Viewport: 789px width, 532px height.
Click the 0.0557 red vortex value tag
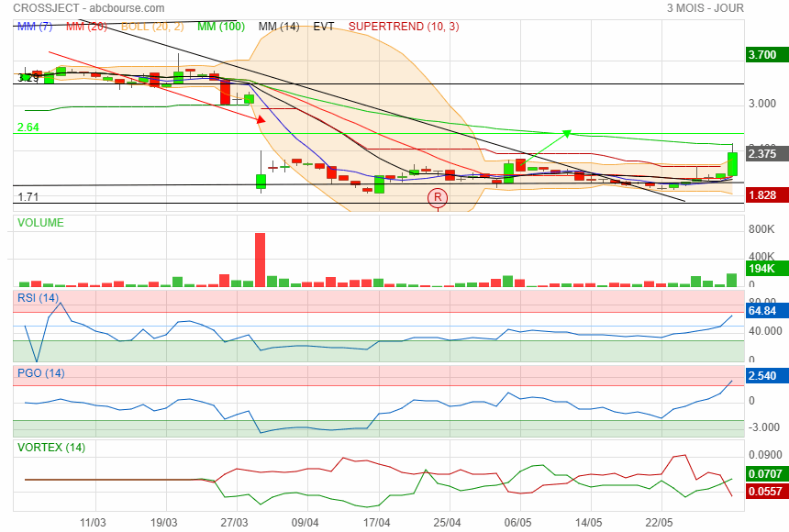767,492
